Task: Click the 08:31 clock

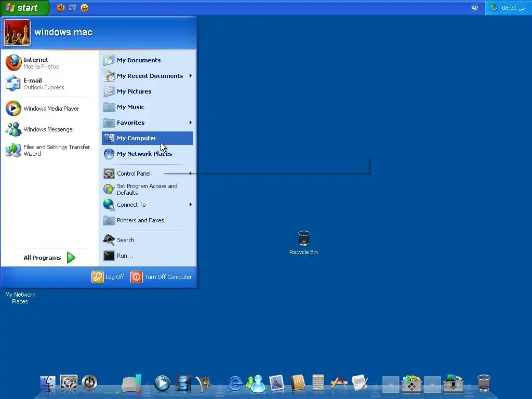Action: [513, 8]
